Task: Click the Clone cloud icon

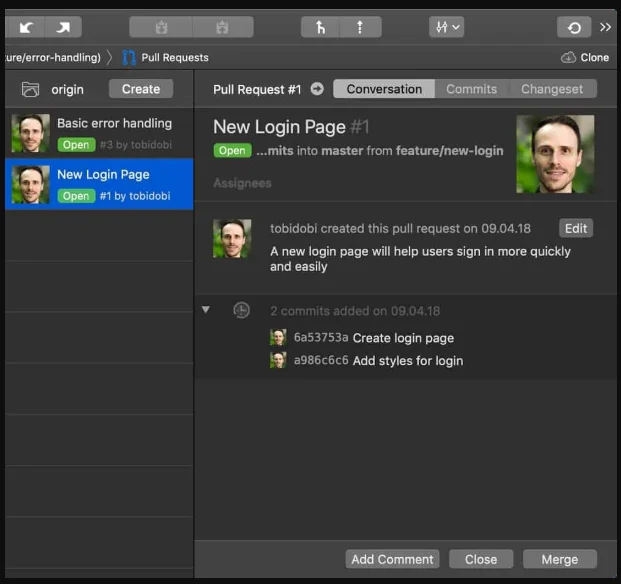Action: [x=568, y=57]
